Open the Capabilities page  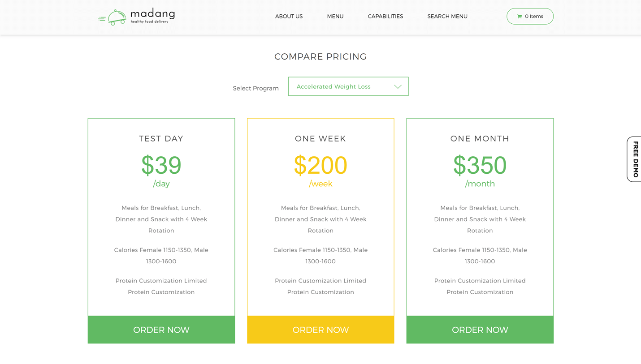pyautogui.click(x=385, y=17)
